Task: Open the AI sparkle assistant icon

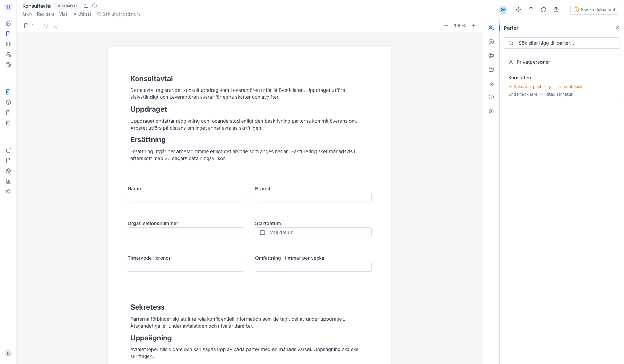Action: (519, 10)
